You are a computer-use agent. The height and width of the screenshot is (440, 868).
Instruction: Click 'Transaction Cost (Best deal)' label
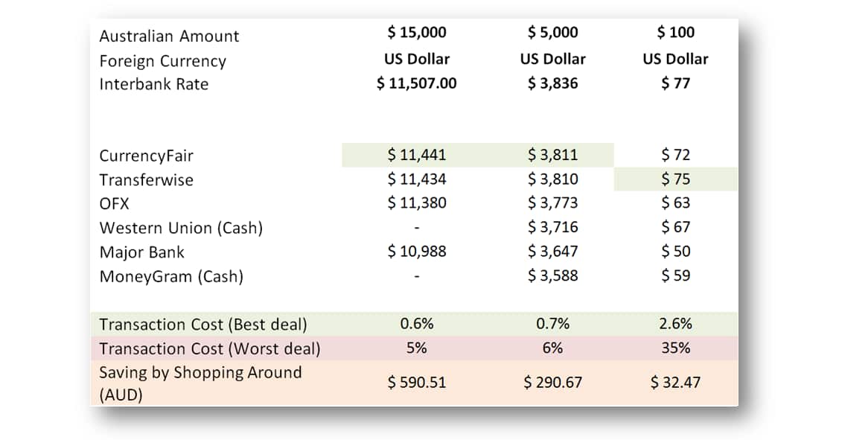(x=203, y=325)
